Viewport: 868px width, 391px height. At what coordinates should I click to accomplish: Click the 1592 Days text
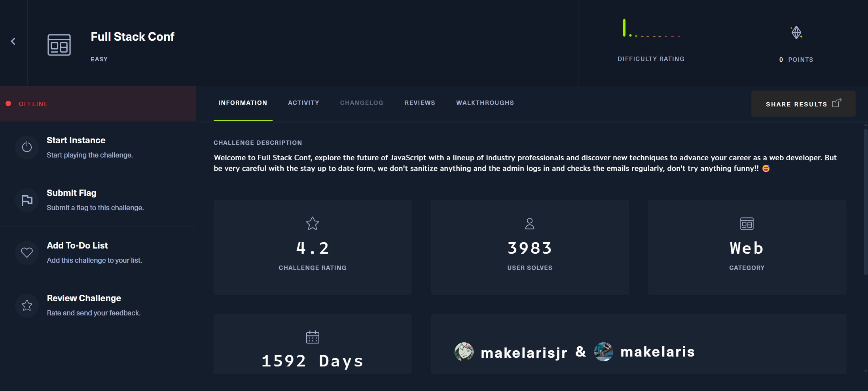click(x=313, y=361)
